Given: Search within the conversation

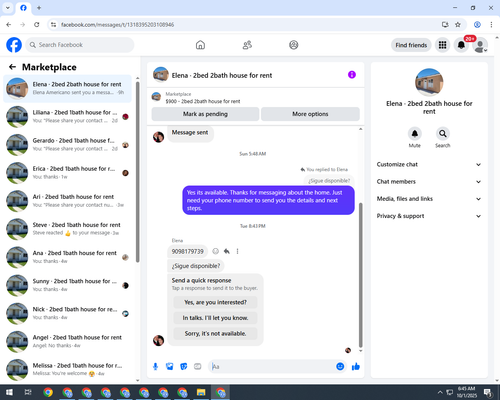Looking at the screenshot, I should coord(443,134).
